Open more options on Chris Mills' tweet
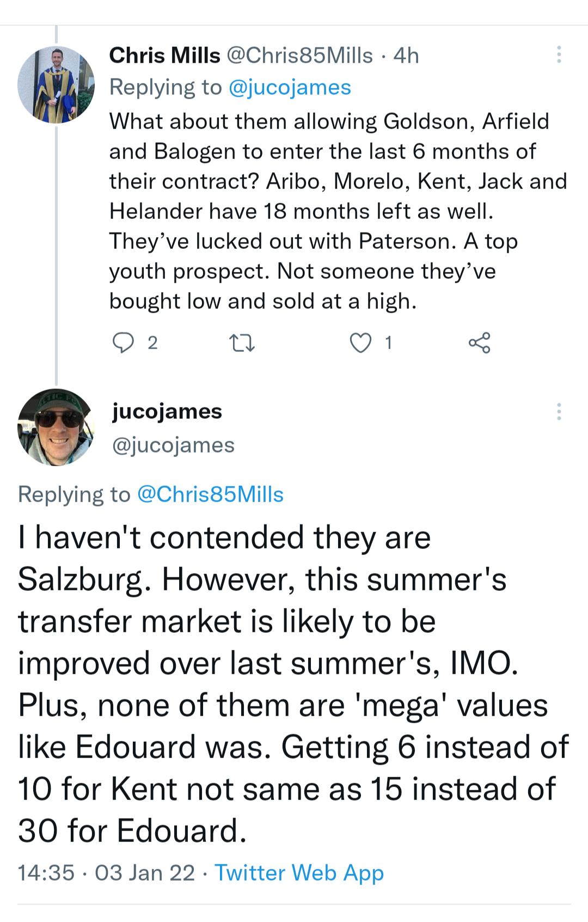Viewport: 588px width, 922px height. 559,54
